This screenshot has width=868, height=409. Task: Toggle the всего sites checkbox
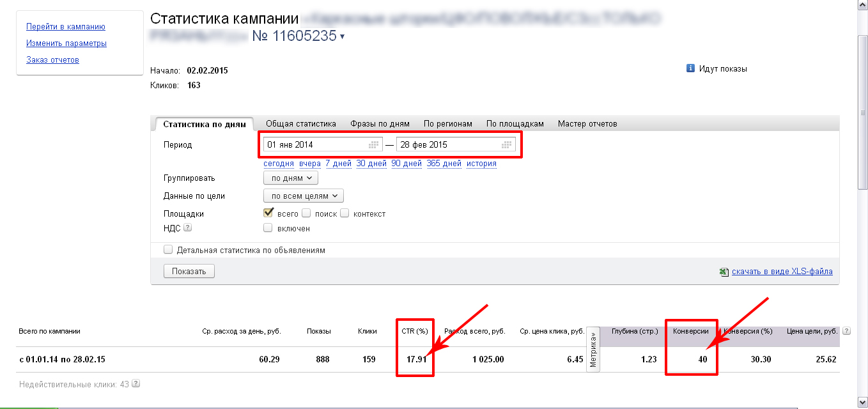click(x=268, y=213)
